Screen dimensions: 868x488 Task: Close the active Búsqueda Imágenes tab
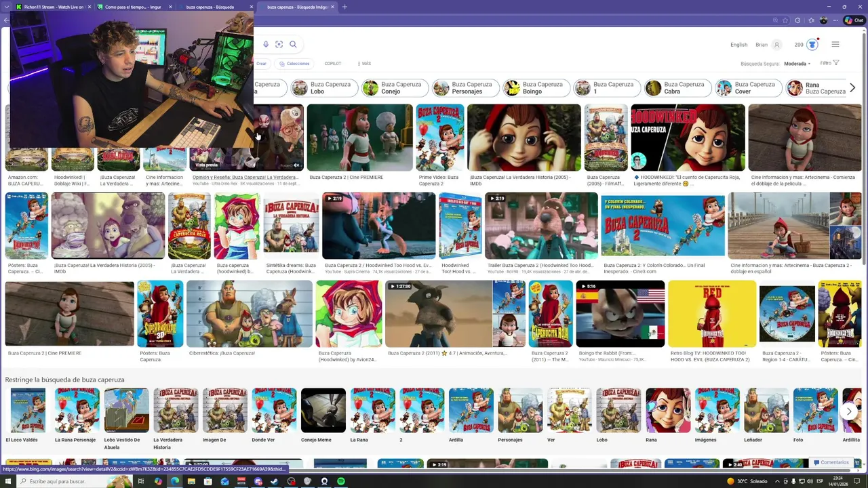(332, 7)
